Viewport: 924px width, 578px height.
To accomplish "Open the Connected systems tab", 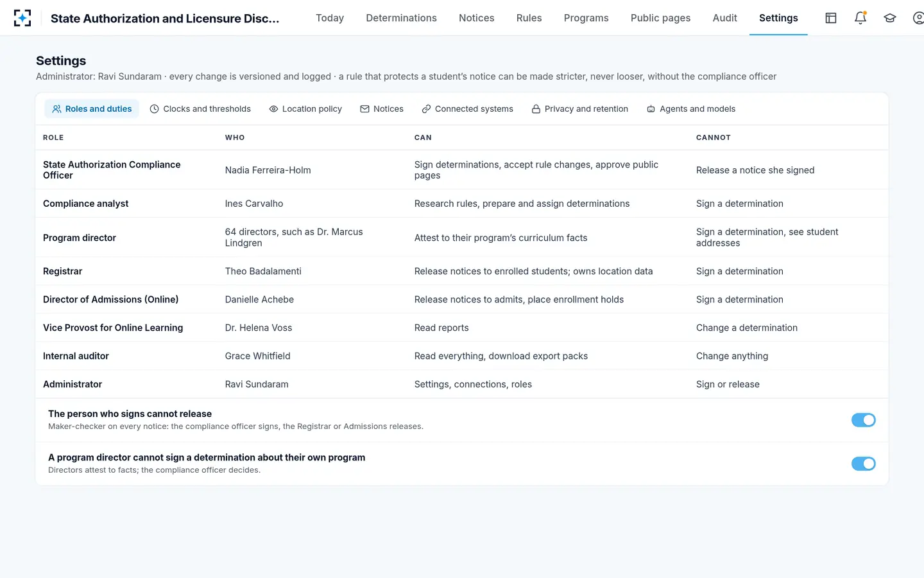I will pos(467,109).
